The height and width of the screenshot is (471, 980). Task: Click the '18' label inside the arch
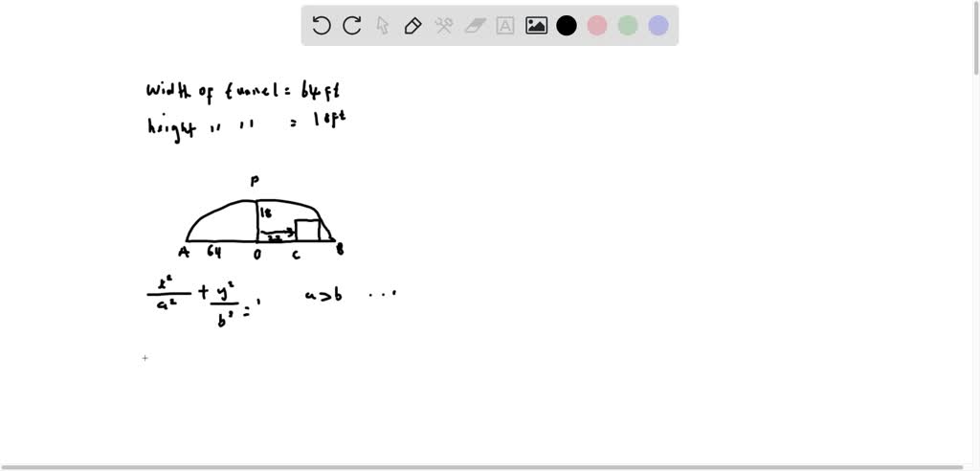tap(265, 213)
